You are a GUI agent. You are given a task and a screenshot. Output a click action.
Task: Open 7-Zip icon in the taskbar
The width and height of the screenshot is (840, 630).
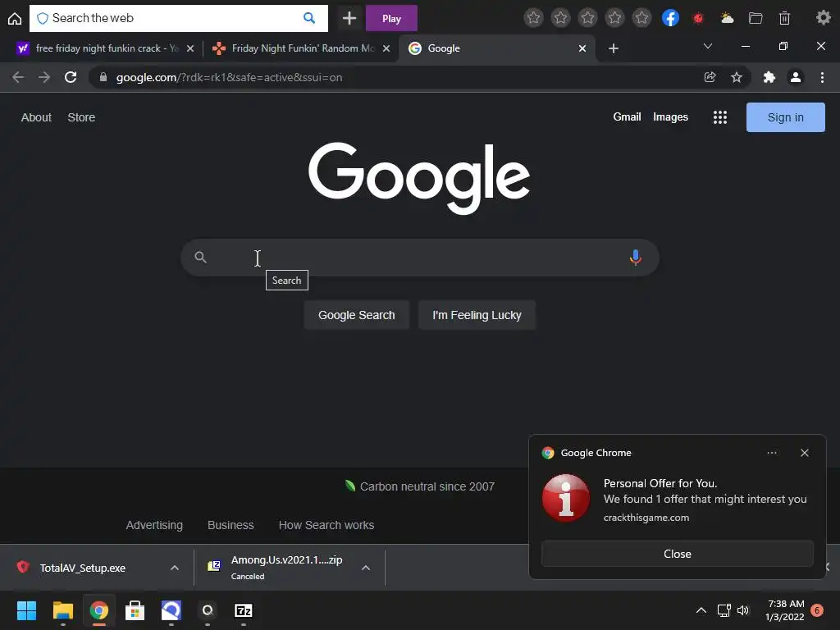(243, 610)
